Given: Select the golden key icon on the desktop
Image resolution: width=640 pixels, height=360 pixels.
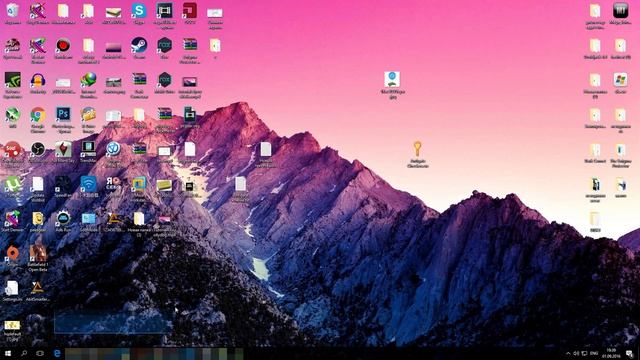Looking at the screenshot, I should pos(417,149).
